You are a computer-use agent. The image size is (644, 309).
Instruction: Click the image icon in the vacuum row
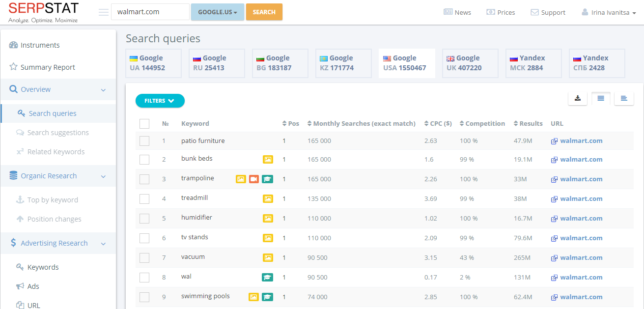[268, 257]
